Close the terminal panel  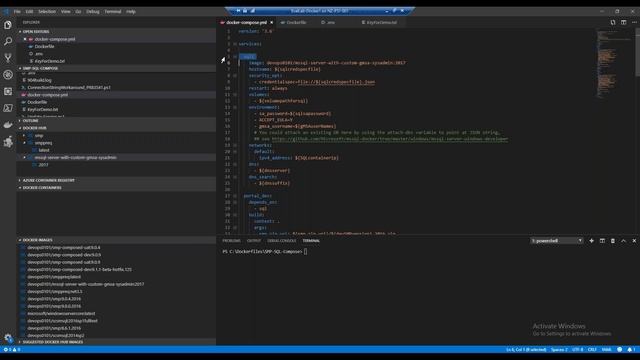634,241
